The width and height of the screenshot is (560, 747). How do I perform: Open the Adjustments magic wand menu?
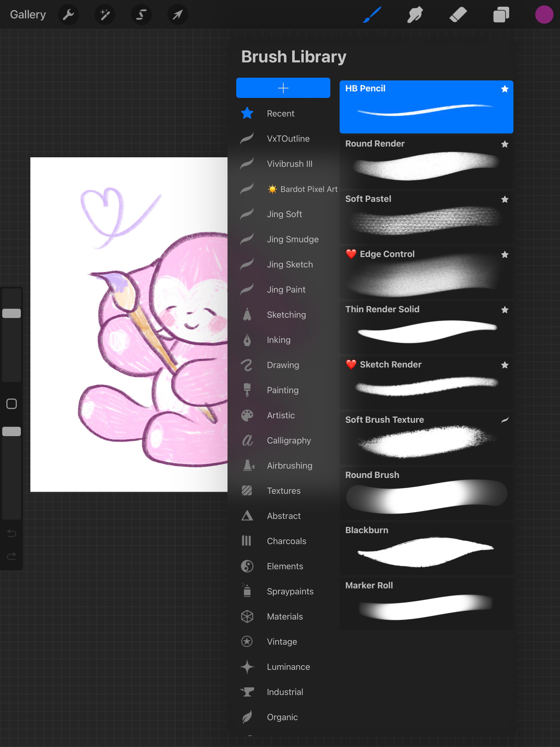105,15
